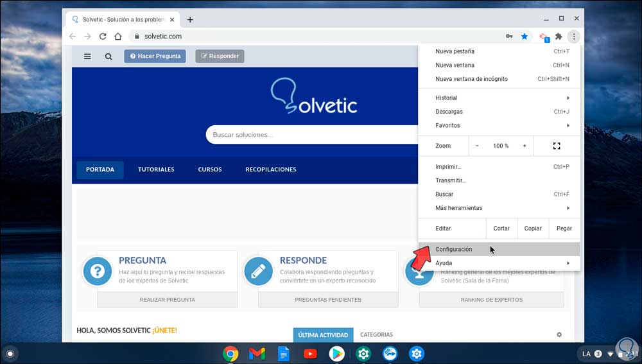642x364 pixels.
Task: Click the ¡ÚNETE! link
Action: tap(164, 331)
